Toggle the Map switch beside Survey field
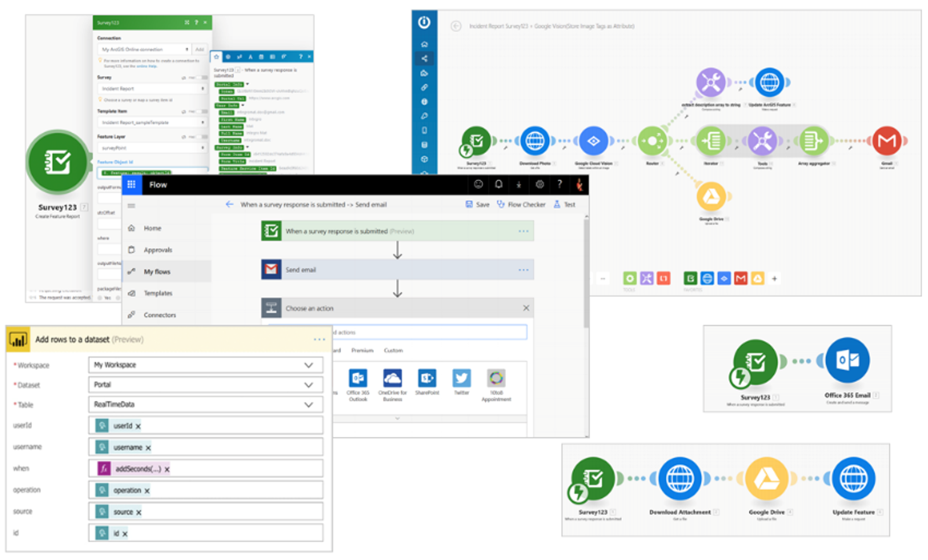The height and width of the screenshot is (560, 928). (203, 77)
